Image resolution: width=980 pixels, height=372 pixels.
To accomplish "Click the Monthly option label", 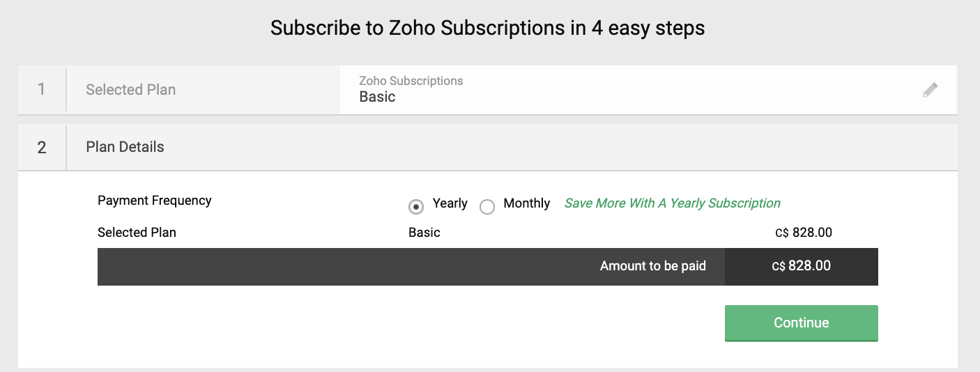I will [526, 203].
